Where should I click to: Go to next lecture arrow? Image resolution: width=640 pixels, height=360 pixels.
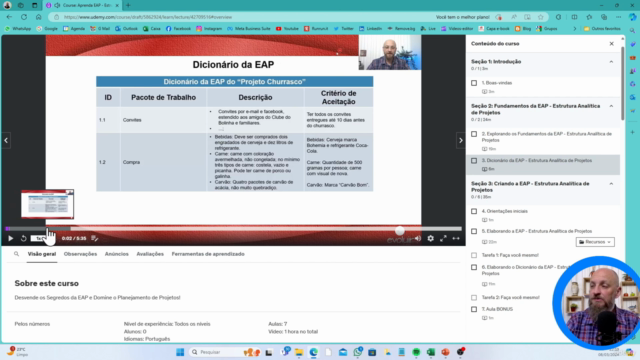coord(460,140)
